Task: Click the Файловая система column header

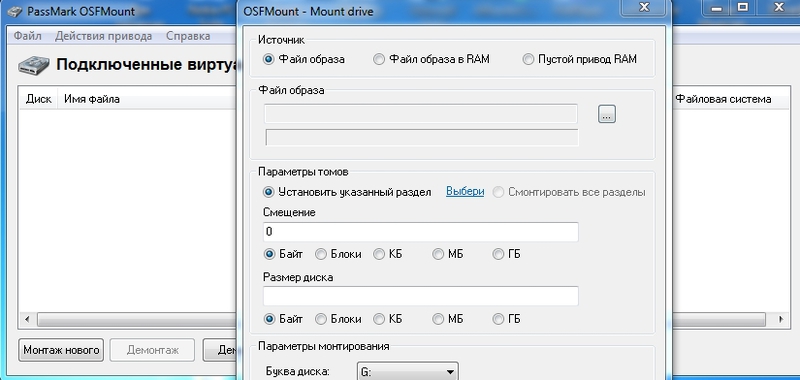Action: (x=723, y=99)
